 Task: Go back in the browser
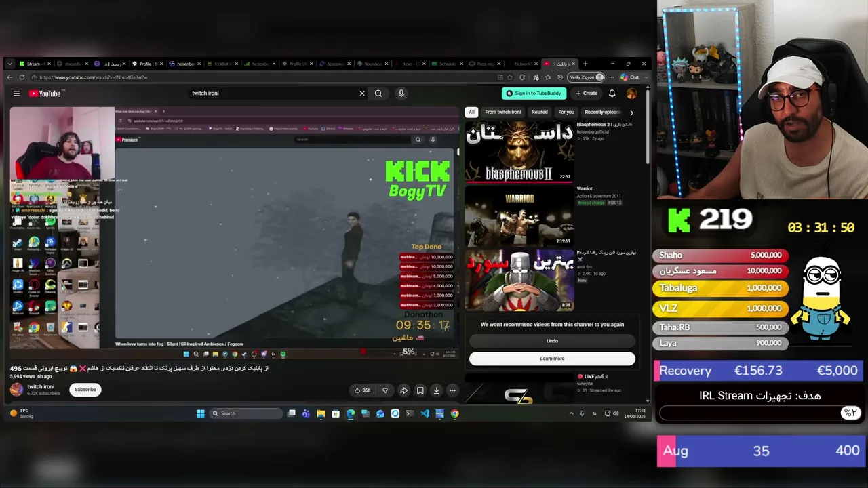point(9,77)
